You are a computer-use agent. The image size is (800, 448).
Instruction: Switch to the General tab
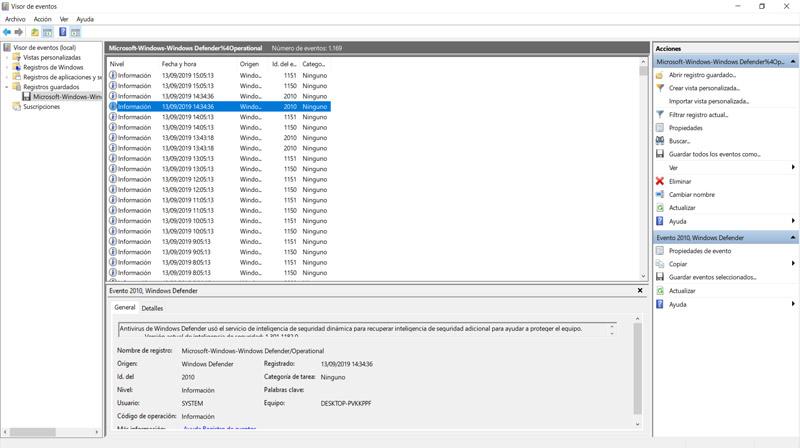(x=124, y=308)
